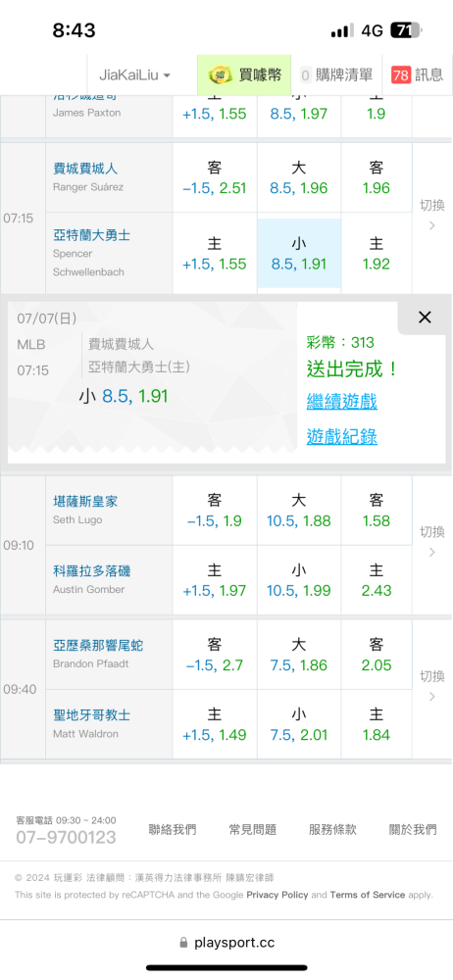This screenshot has height=980, width=453.
Task: Expand 切換 for the 09:40 game
Action: click(431, 686)
